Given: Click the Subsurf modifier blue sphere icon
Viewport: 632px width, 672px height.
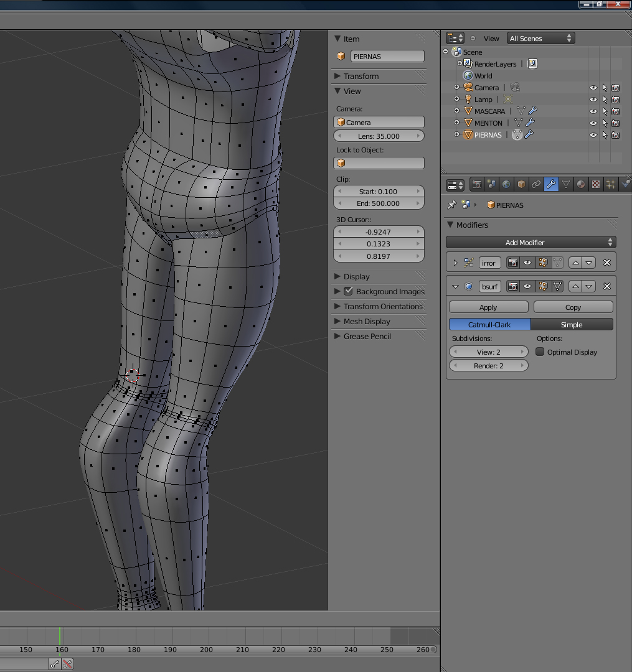Looking at the screenshot, I should (x=469, y=286).
